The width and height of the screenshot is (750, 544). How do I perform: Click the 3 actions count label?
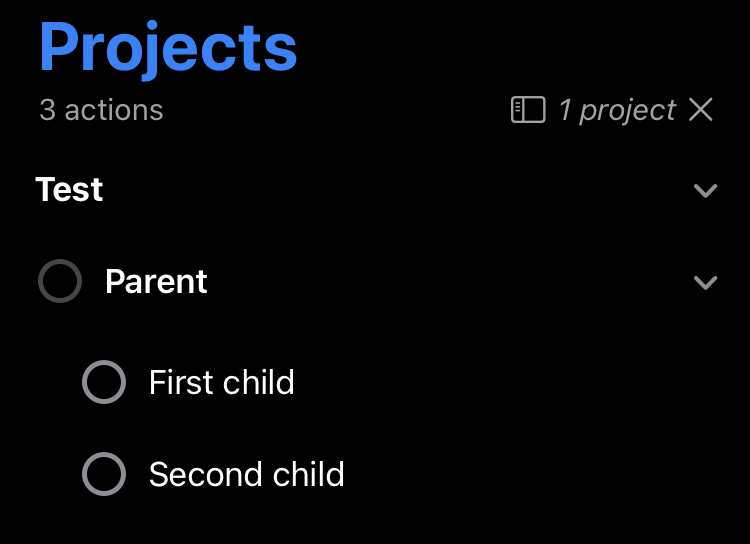coord(101,110)
